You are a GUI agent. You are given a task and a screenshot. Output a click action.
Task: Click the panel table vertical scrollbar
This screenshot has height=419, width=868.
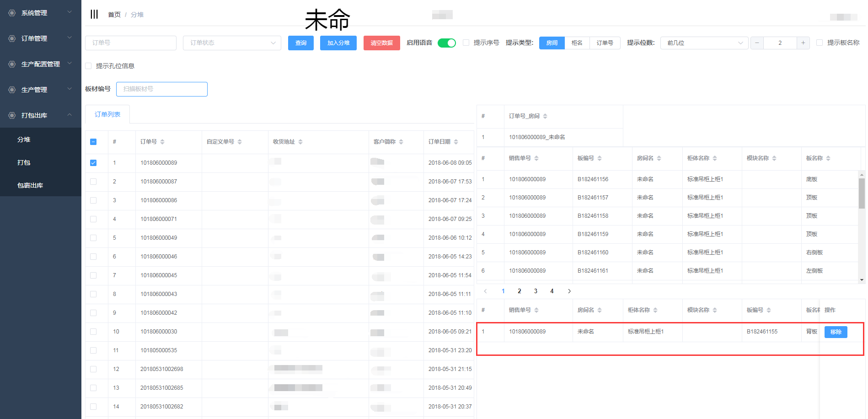click(862, 193)
